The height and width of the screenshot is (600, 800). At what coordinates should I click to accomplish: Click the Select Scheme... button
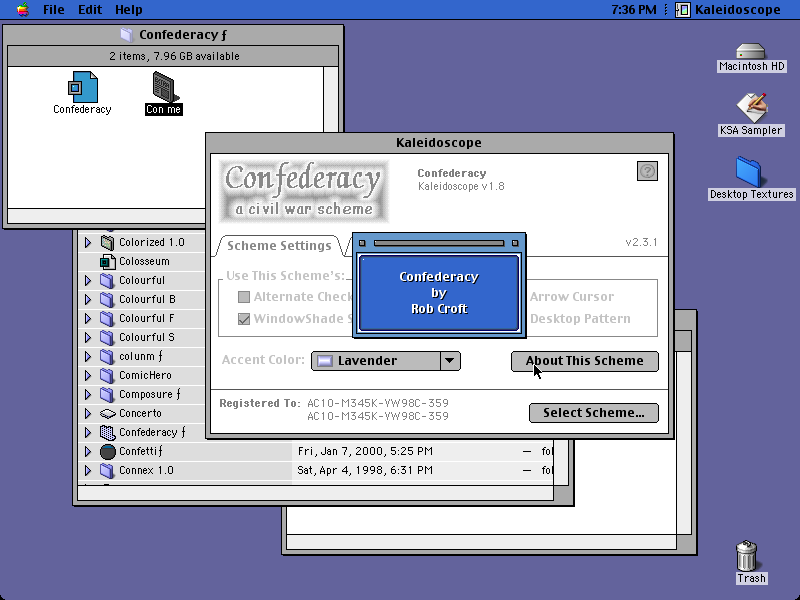pos(593,413)
